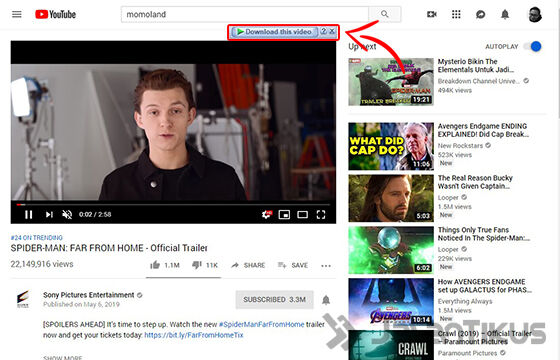
Task: Open the messages chat bubble icon
Action: click(x=480, y=14)
